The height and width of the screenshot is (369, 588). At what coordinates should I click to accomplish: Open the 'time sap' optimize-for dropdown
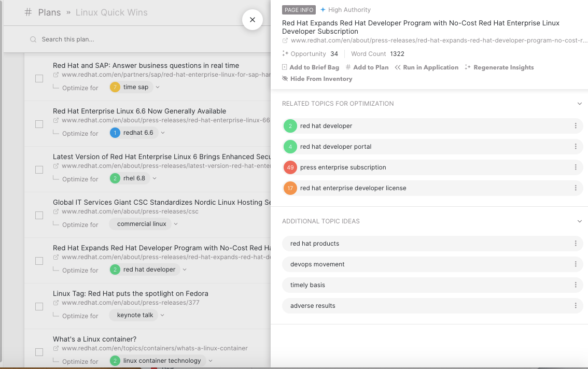click(158, 88)
